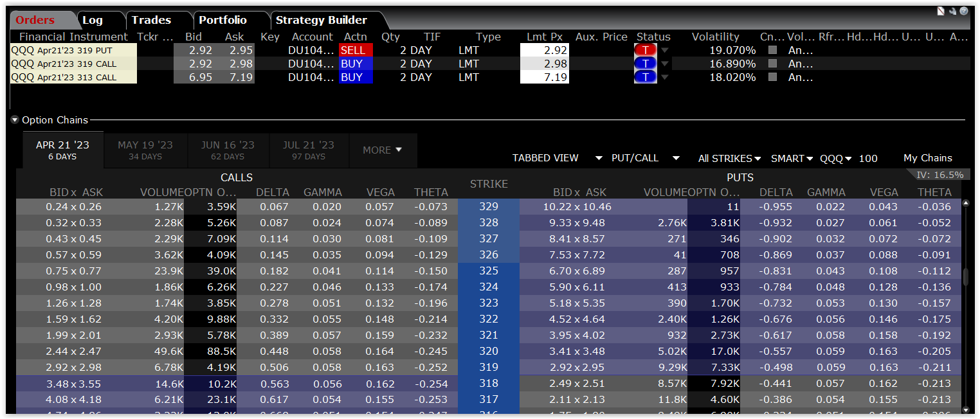Screen dimensions: 980x419
Task: Select the JUN 16 '23 expiration tab
Action: pos(228,150)
